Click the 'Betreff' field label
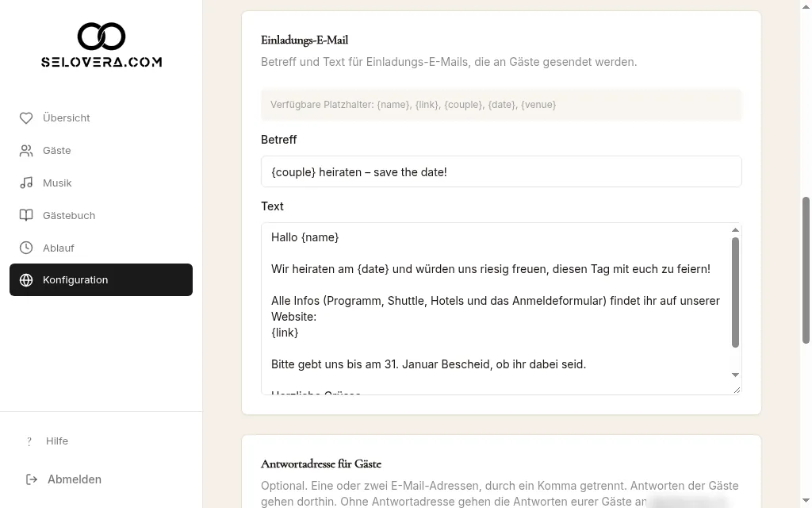812x508 pixels. [278, 140]
